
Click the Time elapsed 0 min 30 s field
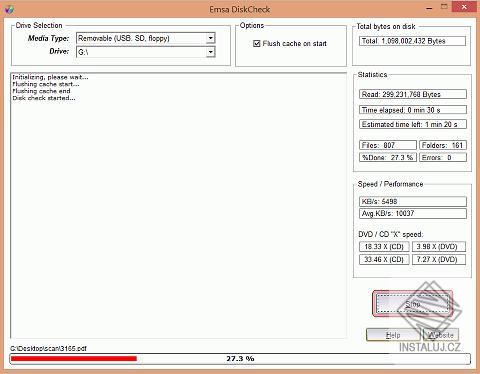(413, 110)
